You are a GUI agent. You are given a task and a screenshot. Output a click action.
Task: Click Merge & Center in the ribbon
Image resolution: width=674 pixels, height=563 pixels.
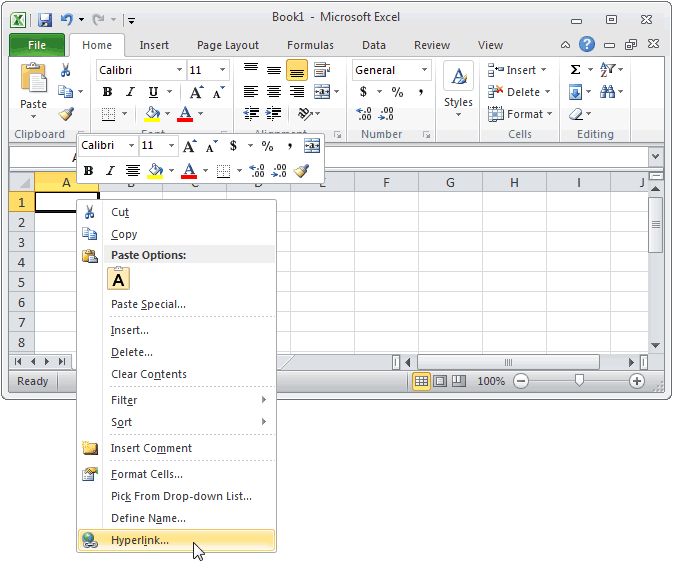click(x=322, y=92)
